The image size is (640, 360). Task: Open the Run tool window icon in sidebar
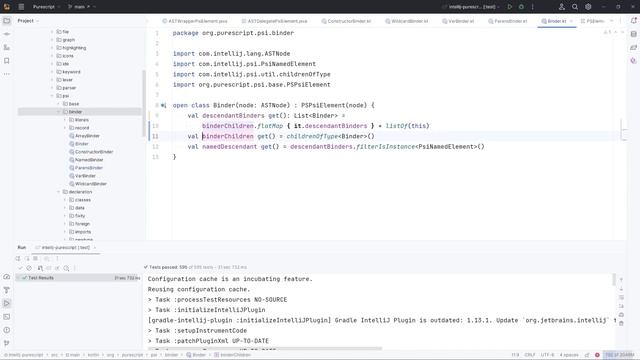[7, 303]
